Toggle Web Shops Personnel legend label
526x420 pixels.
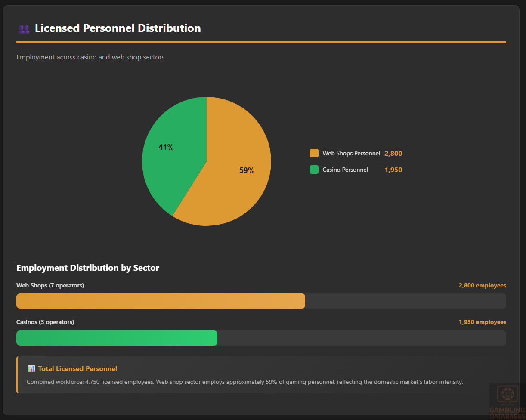pyautogui.click(x=351, y=153)
